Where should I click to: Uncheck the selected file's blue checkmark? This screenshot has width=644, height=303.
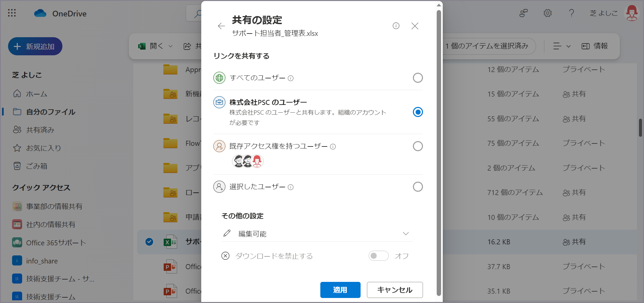pyautogui.click(x=149, y=242)
